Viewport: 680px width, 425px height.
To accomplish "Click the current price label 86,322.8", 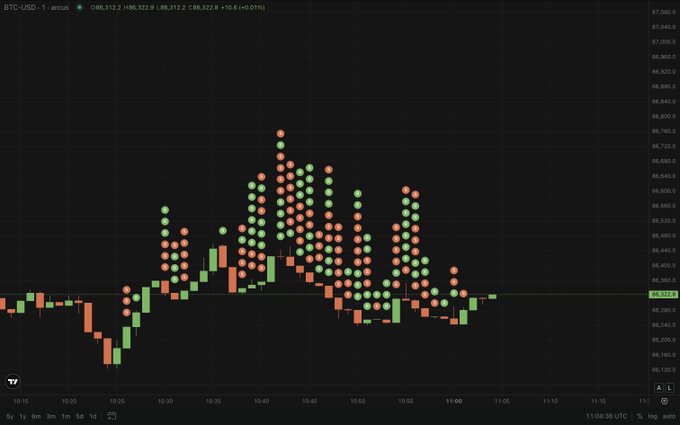I will [x=663, y=294].
